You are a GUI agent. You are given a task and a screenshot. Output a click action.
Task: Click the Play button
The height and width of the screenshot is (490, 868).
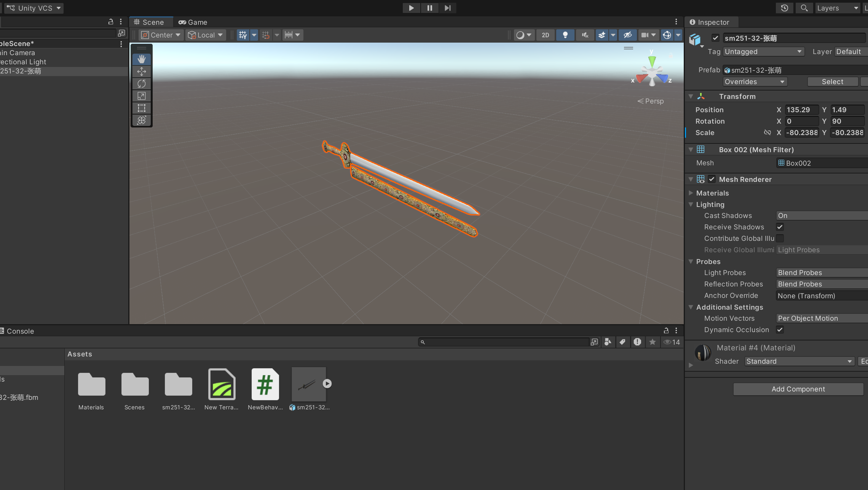click(411, 8)
